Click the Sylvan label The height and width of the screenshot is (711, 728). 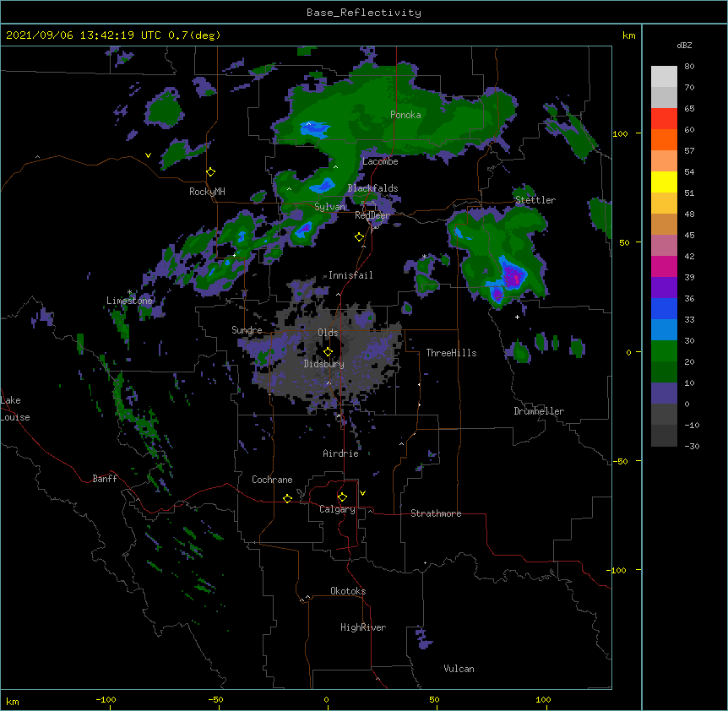point(329,207)
